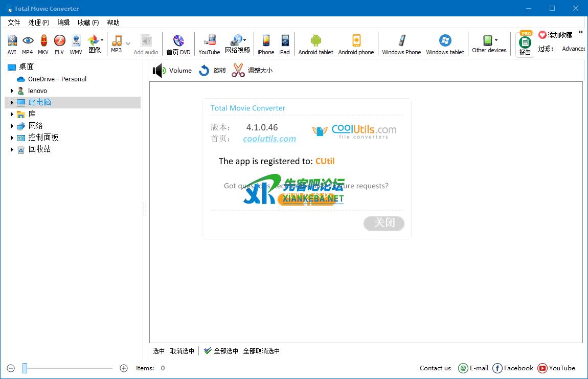This screenshot has width=588, height=379.
Task: Click the Rotate (旋转) tool
Action: (x=212, y=71)
